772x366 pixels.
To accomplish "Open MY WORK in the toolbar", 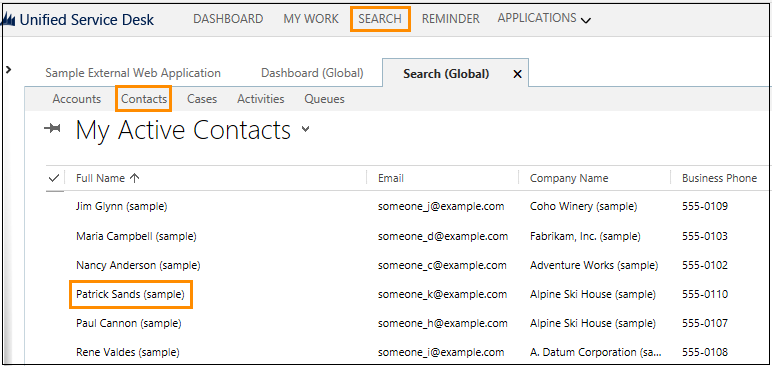I will (x=311, y=19).
